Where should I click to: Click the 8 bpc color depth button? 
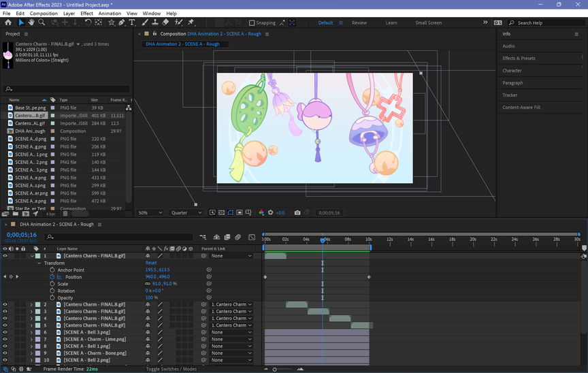tap(50, 214)
